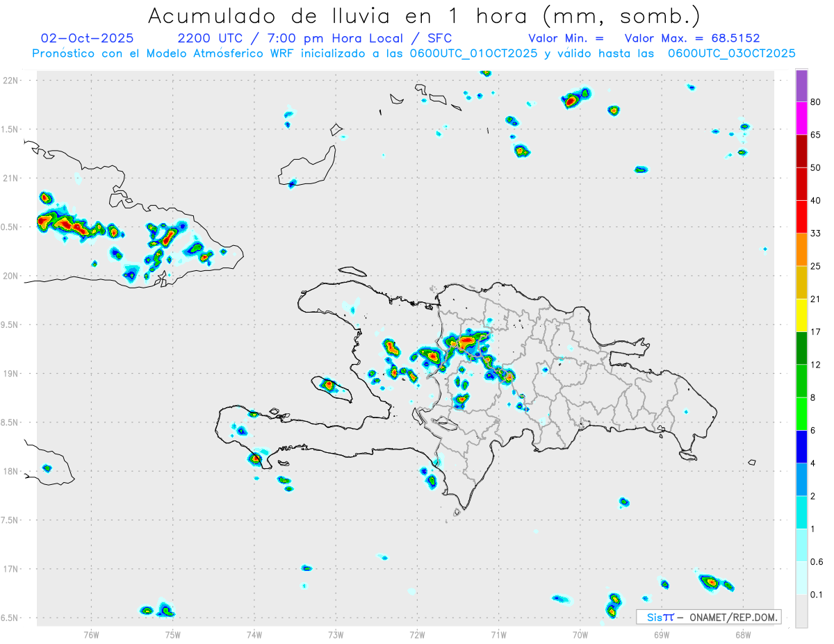
Task: Click the legend value '12'
Action: pos(815,365)
